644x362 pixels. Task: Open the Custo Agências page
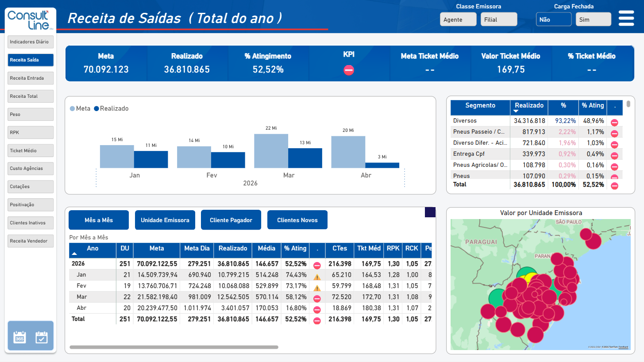(x=31, y=169)
